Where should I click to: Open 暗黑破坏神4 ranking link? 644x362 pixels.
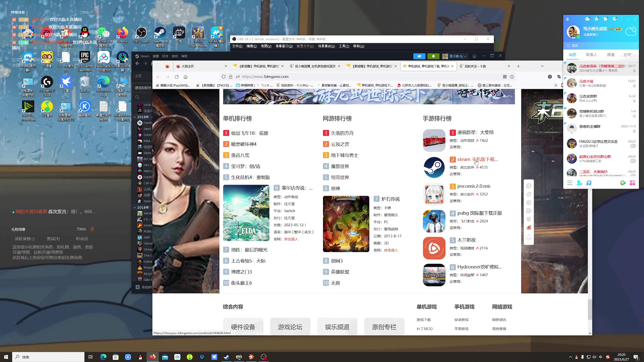click(x=244, y=144)
